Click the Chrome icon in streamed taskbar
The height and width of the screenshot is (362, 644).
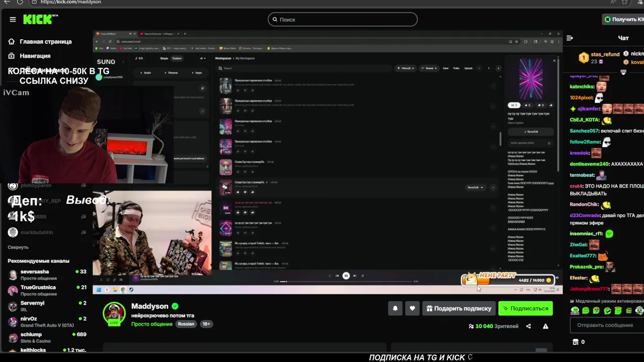coord(123,290)
